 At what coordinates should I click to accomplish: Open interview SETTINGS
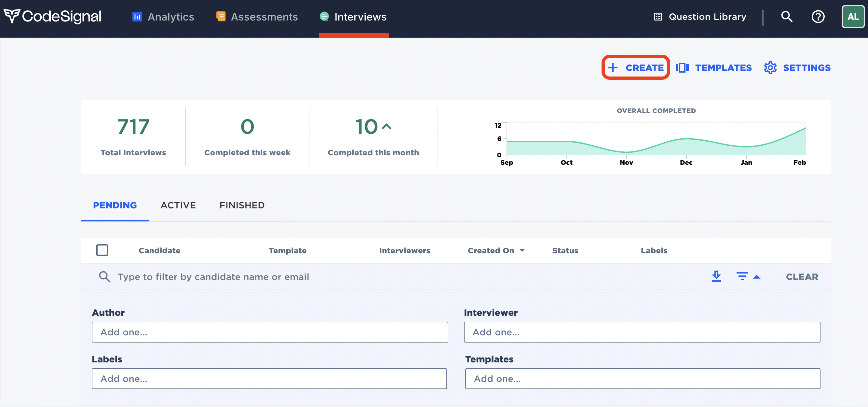tap(797, 68)
